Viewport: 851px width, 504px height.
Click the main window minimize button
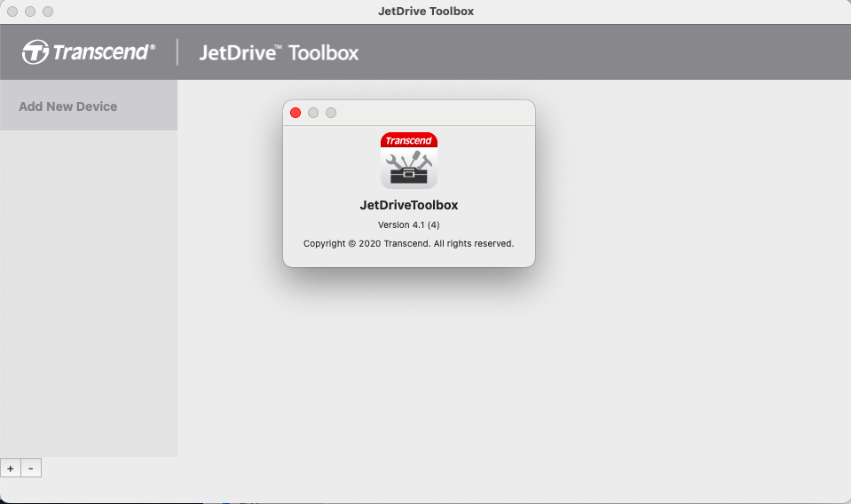pos(30,12)
